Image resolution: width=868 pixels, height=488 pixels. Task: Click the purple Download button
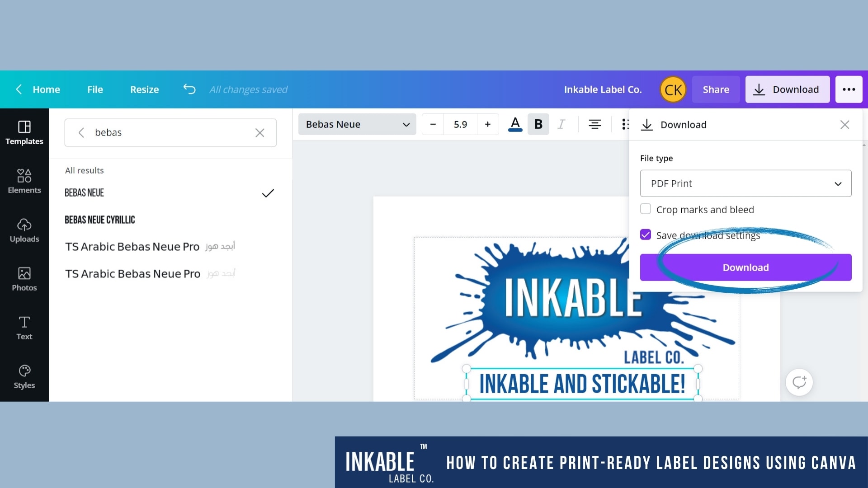(745, 267)
